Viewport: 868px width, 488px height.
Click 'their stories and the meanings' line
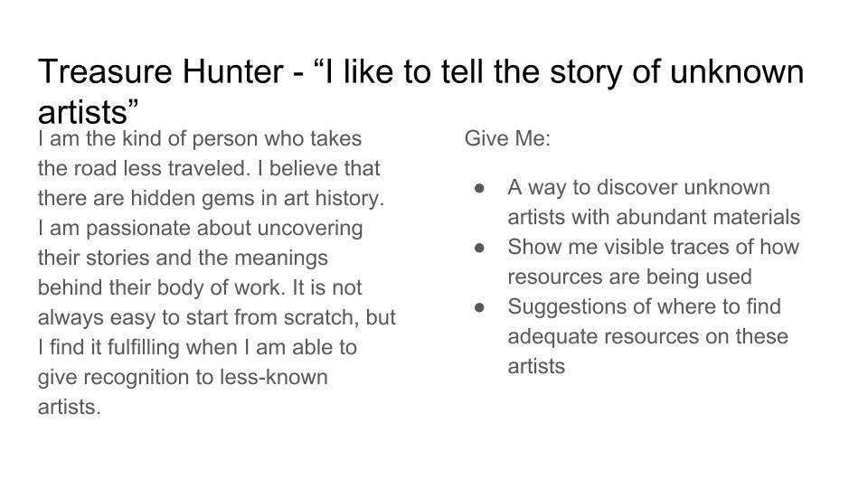pos(183,258)
